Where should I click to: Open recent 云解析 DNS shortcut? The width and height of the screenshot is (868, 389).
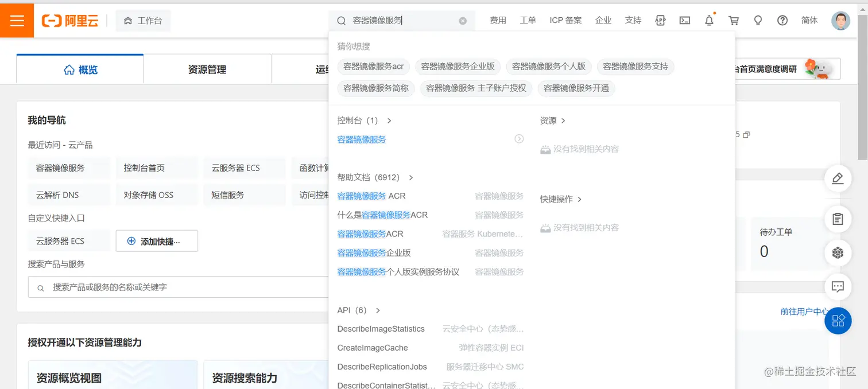(69, 195)
